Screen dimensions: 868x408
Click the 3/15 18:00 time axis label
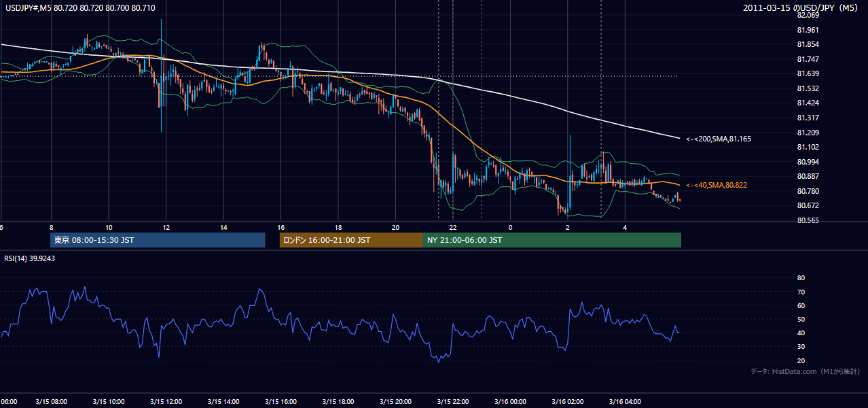[x=338, y=402]
